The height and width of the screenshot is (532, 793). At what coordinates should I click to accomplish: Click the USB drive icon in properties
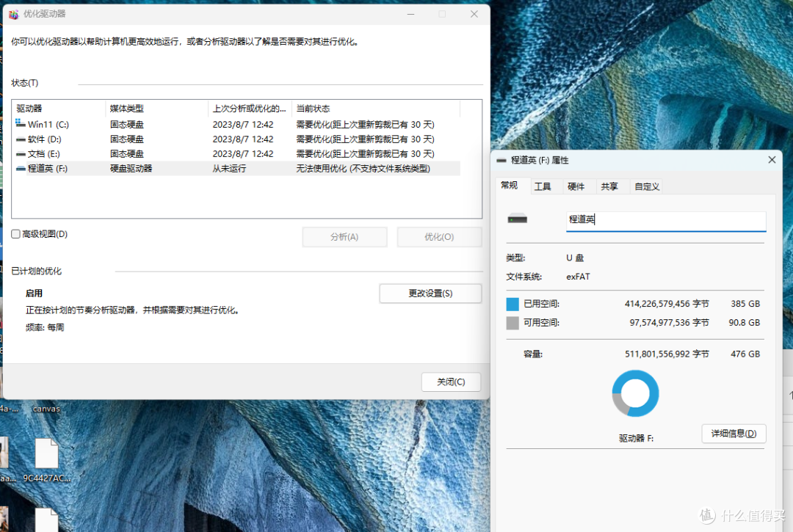[x=518, y=219]
